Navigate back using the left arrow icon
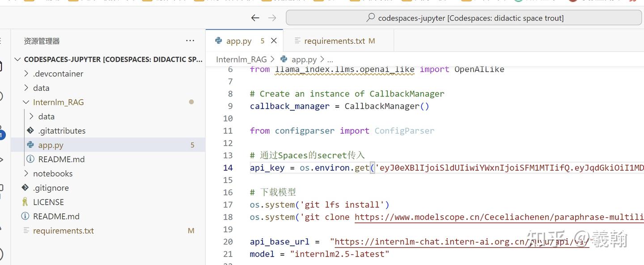 point(255,18)
